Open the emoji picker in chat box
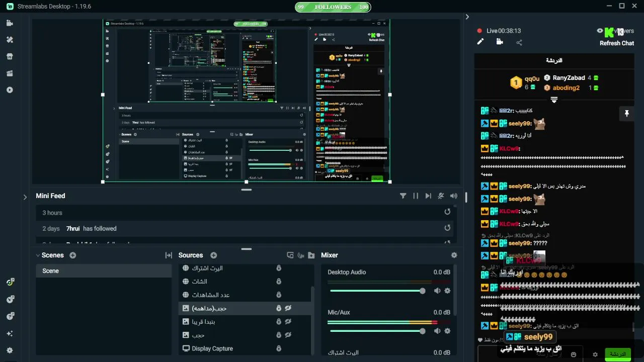The image size is (644, 362). tap(574, 354)
